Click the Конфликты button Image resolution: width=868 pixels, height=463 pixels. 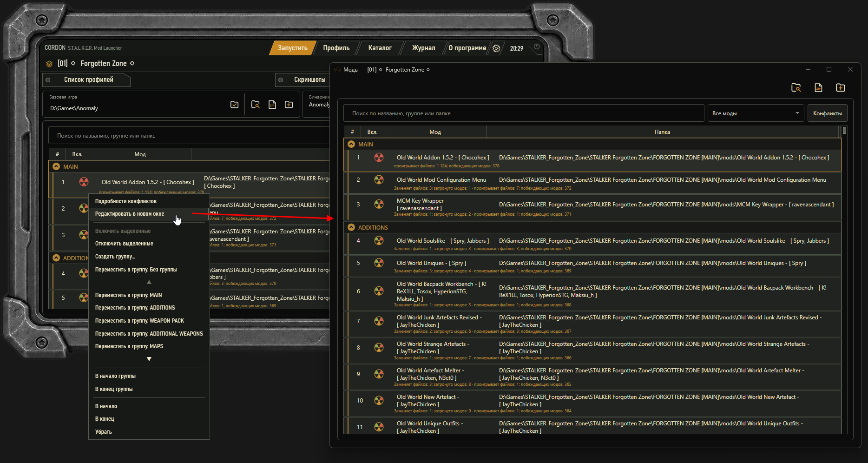827,113
